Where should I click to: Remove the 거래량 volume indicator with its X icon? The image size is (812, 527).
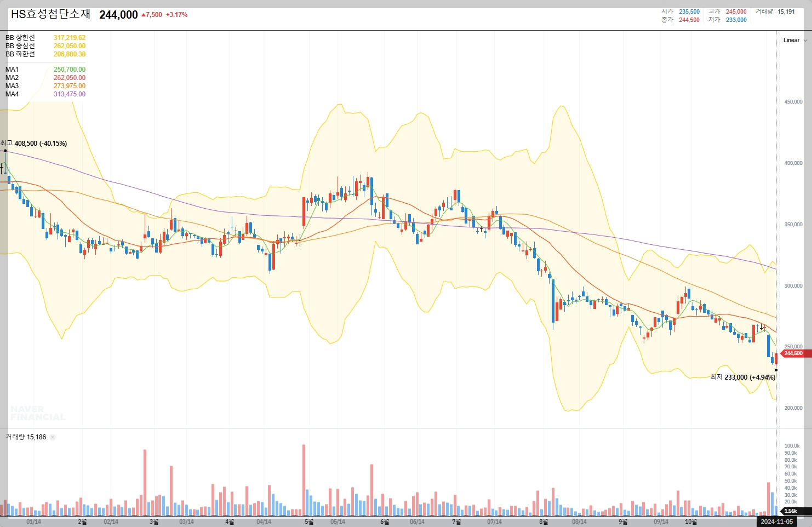pyautogui.click(x=53, y=437)
